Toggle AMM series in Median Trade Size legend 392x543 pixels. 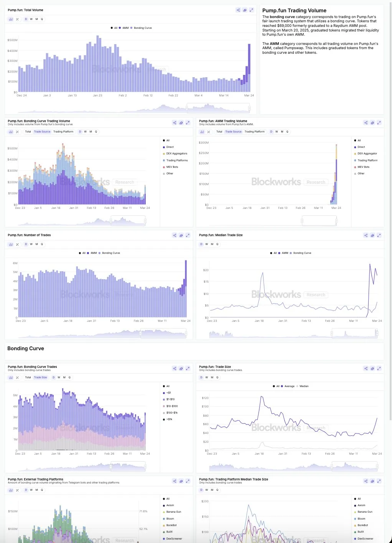[283, 253]
